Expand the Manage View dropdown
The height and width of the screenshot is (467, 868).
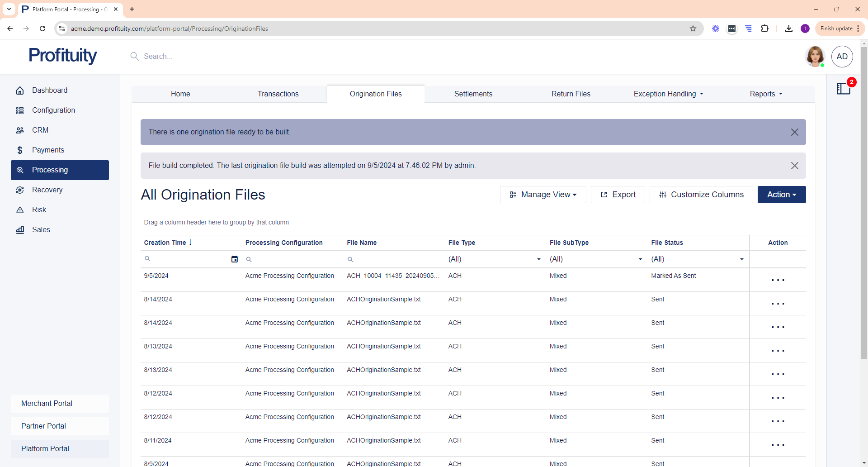point(543,195)
